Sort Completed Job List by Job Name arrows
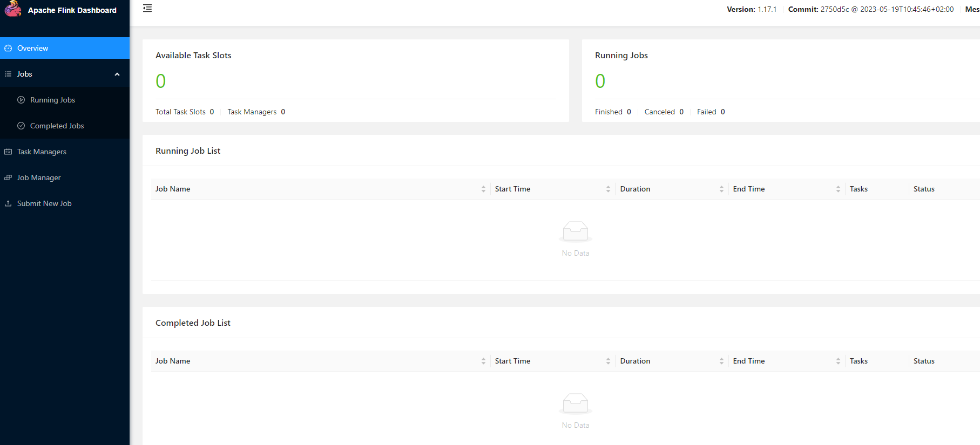Screen dimensions: 980x445 [483, 361]
